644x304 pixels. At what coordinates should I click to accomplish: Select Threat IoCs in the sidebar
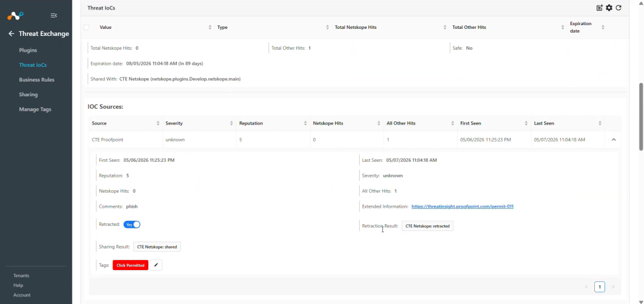33,65
